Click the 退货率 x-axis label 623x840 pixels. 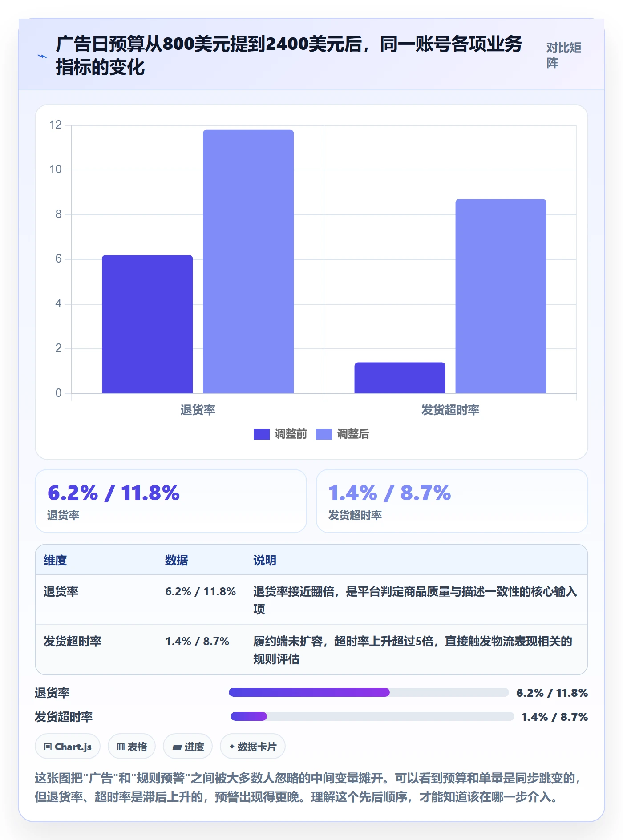(x=198, y=410)
